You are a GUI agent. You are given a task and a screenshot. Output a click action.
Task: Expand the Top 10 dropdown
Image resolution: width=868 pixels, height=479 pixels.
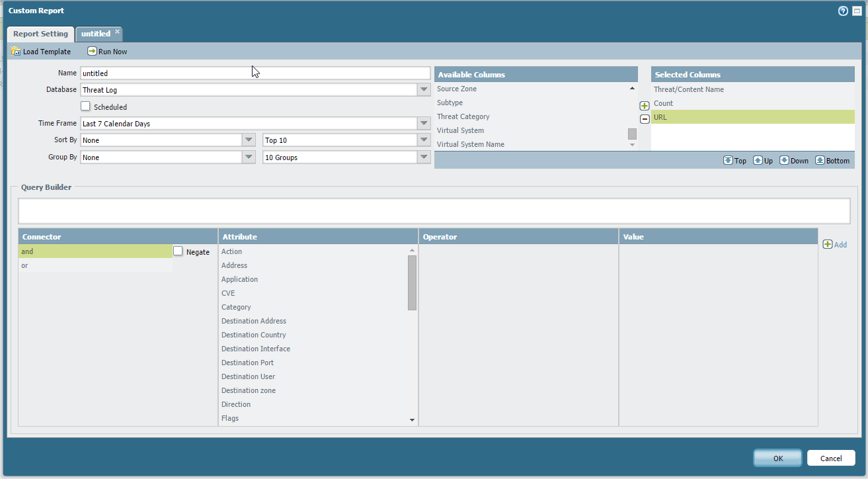(x=424, y=140)
